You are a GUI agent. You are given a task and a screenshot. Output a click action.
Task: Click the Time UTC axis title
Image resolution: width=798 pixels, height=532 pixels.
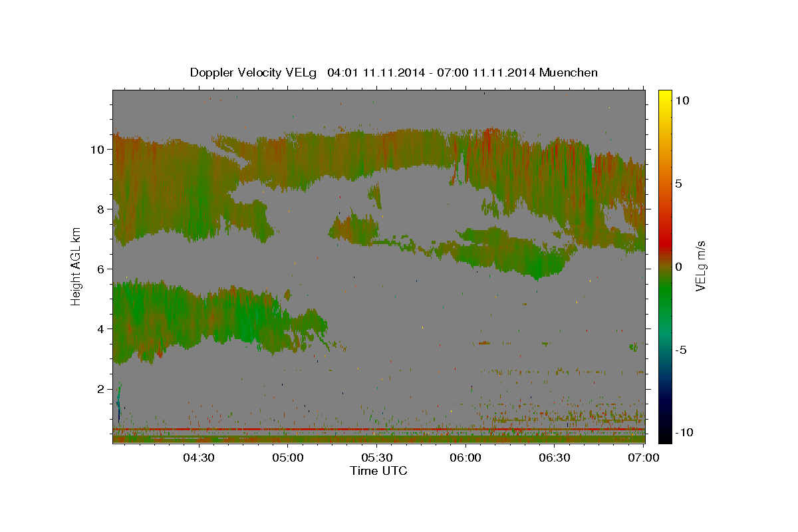coord(378,471)
